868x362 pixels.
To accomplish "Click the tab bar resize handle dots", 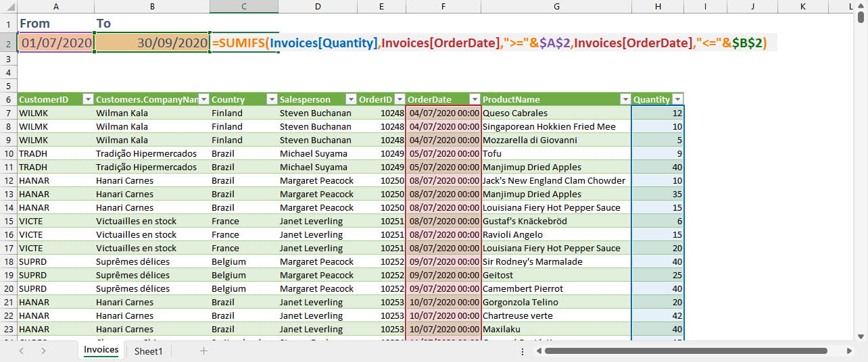I will [x=523, y=351].
